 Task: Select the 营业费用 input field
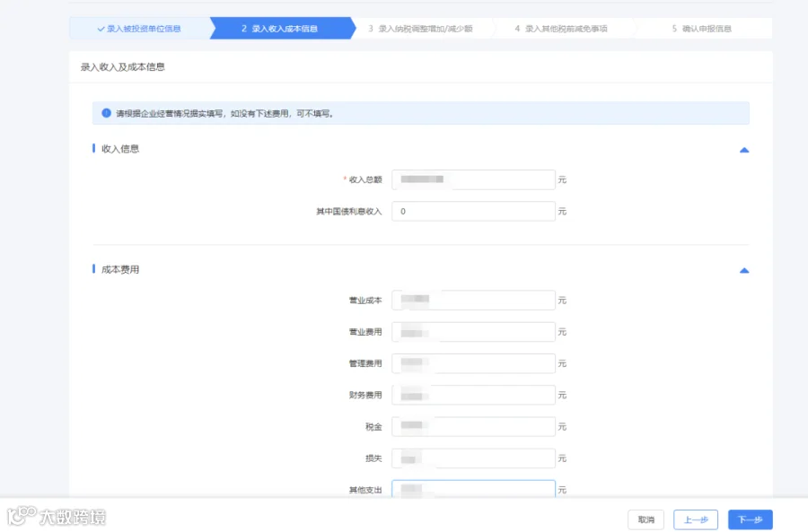pyautogui.click(x=473, y=332)
